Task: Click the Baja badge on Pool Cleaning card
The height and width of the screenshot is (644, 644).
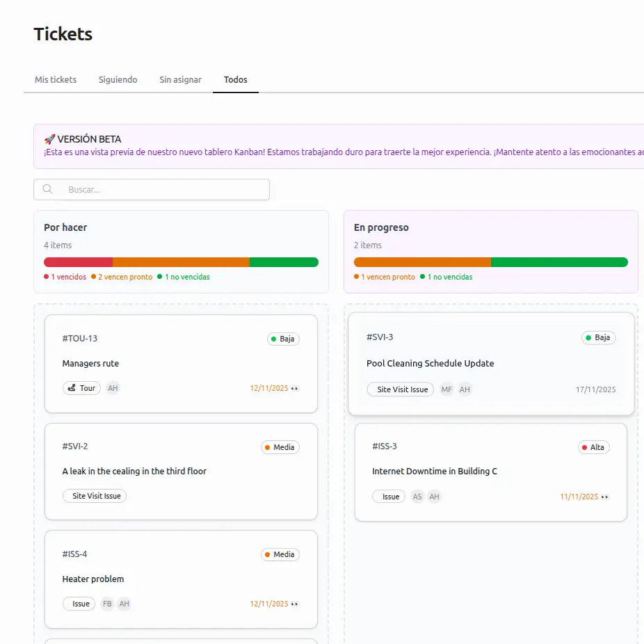Action: pos(598,337)
